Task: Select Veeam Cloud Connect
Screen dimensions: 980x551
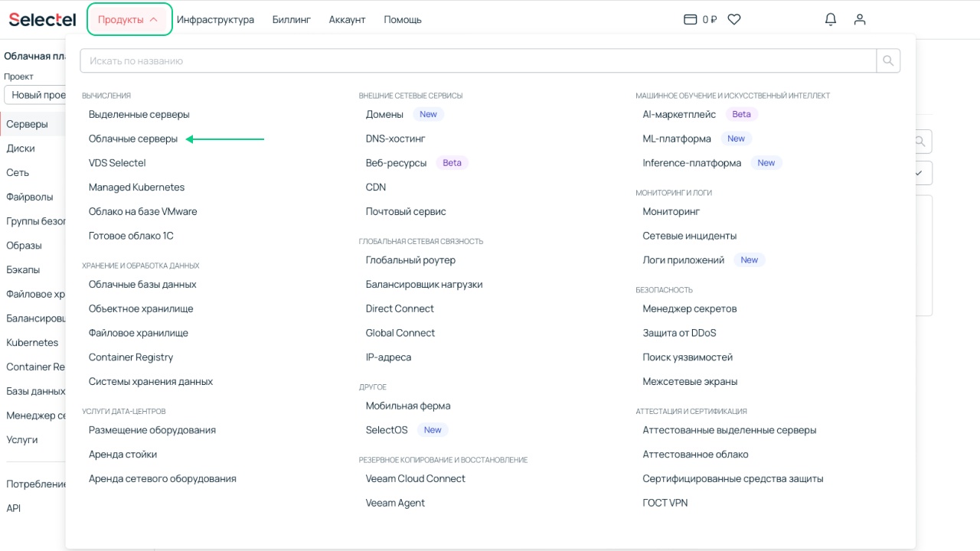Action: click(x=416, y=478)
